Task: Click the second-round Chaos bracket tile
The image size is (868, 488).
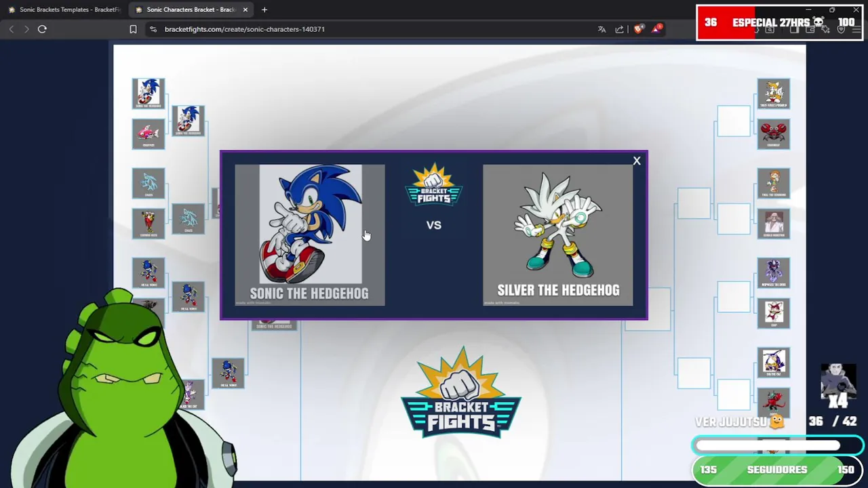Action: 189,220
